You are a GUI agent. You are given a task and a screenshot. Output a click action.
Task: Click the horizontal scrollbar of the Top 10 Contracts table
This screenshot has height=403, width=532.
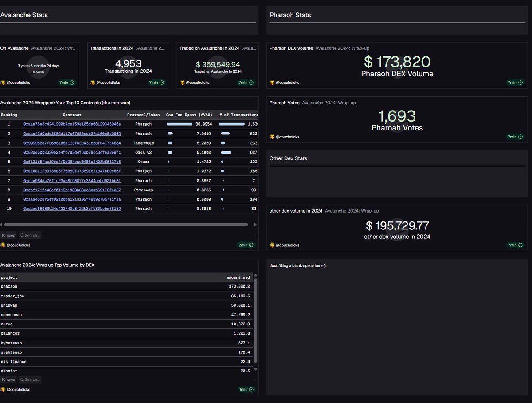point(126,225)
